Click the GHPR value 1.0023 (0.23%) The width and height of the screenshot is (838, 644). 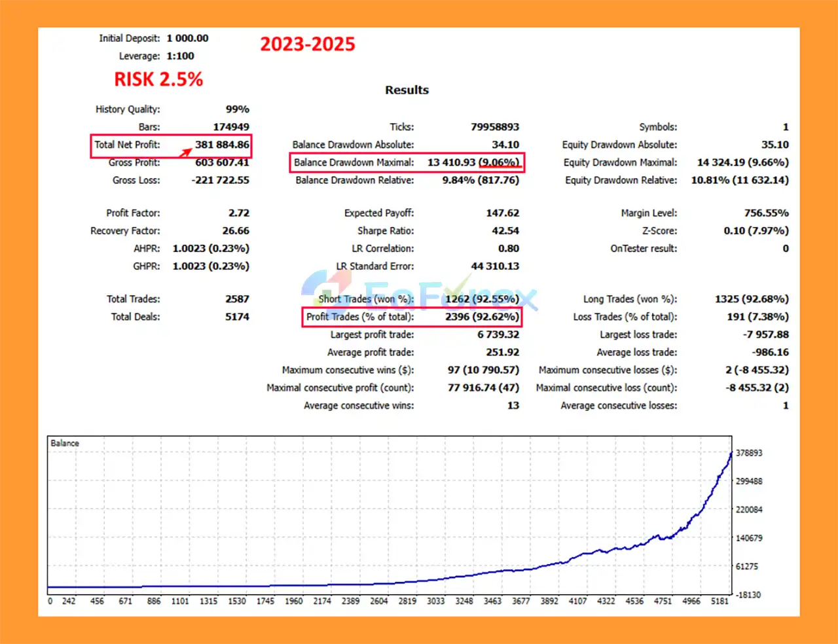(211, 266)
